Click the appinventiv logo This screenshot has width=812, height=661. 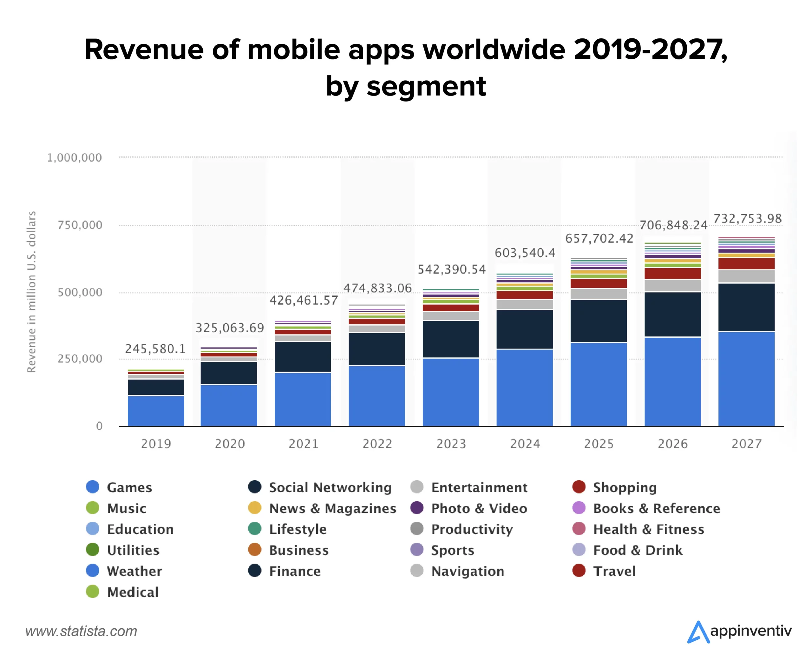point(739,632)
